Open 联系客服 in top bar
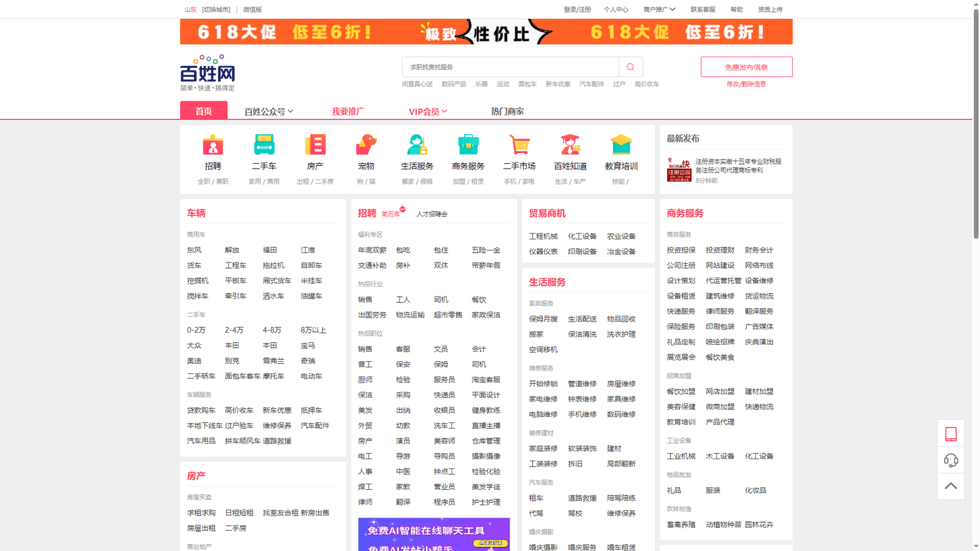Viewport: 980px width, 551px height. click(x=703, y=10)
